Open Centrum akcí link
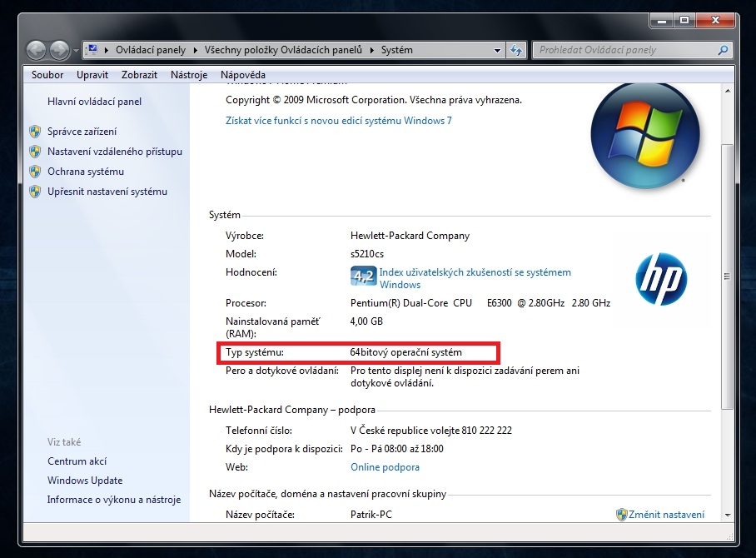Image resolution: width=756 pixels, height=558 pixels. tap(77, 461)
